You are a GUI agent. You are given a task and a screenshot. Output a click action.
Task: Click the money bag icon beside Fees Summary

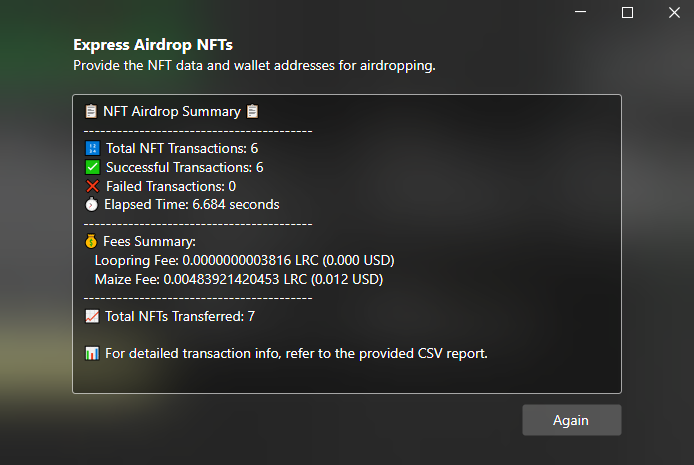tap(91, 241)
